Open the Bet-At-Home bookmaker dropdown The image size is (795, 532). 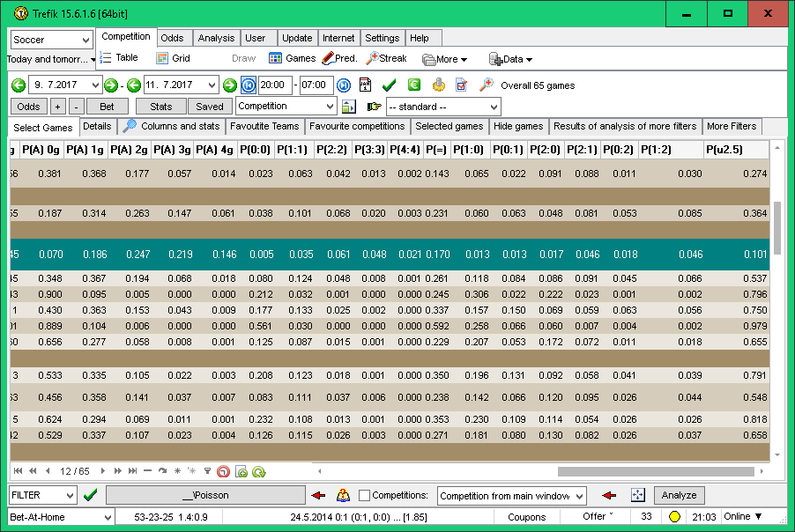pos(61,517)
